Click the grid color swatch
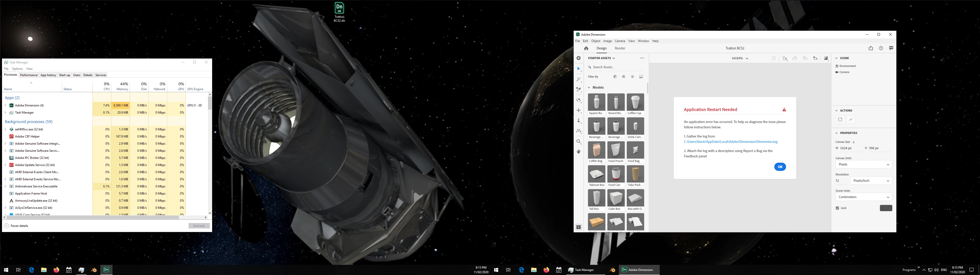 pyautogui.click(x=886, y=208)
